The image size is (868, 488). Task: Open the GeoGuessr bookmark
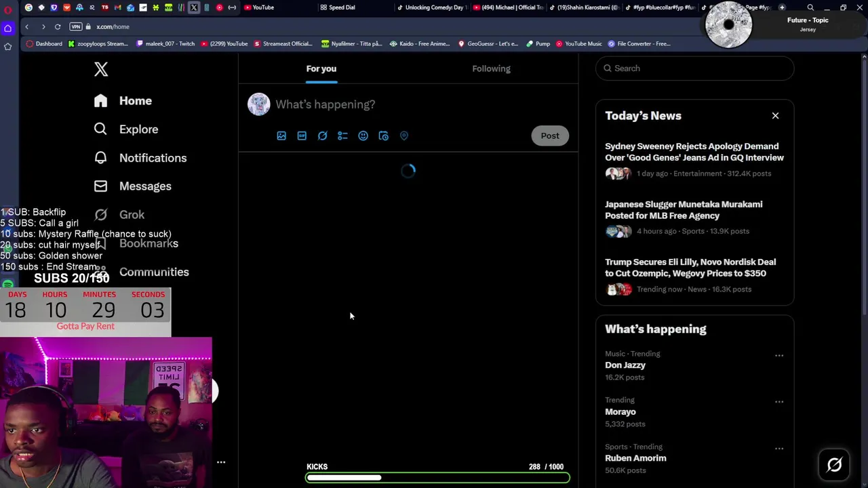coord(488,43)
